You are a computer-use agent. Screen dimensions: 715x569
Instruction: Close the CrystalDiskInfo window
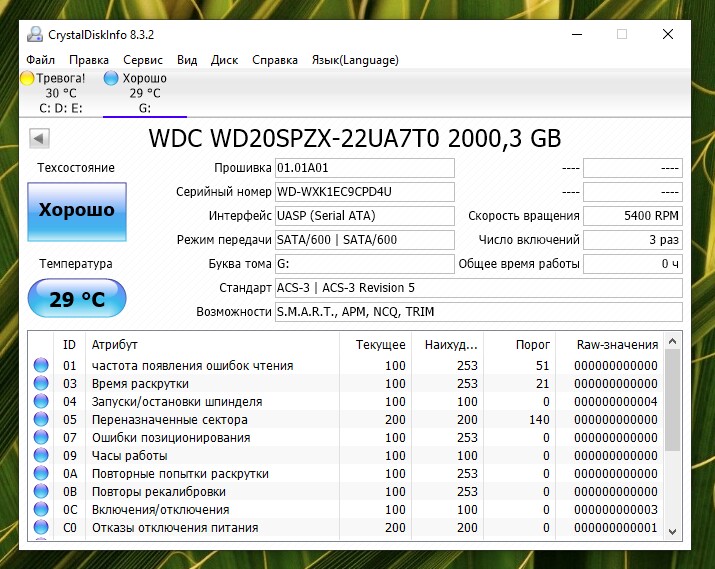tap(668, 34)
